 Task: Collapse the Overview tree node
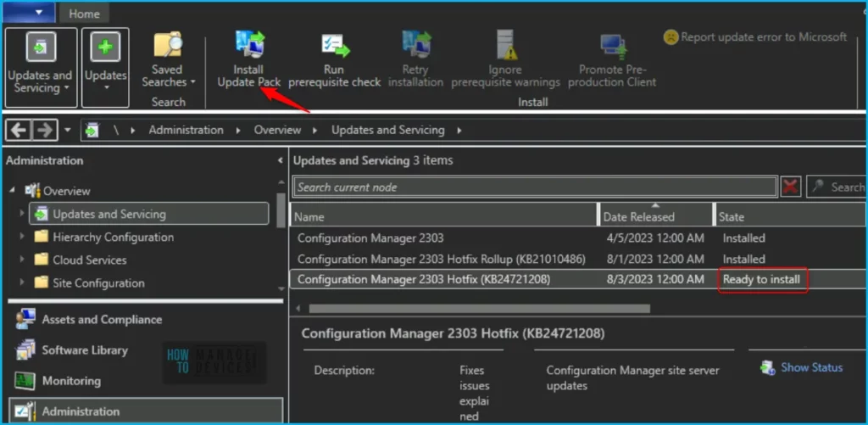coord(13,190)
